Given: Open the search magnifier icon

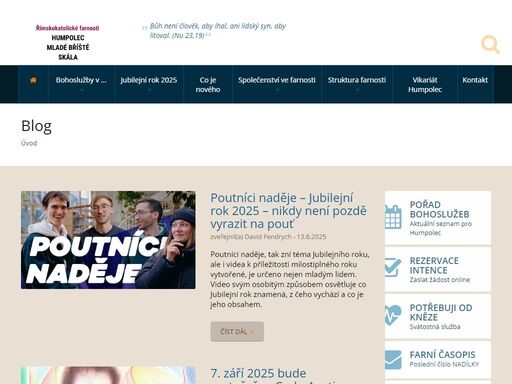Looking at the screenshot, I should [x=490, y=44].
